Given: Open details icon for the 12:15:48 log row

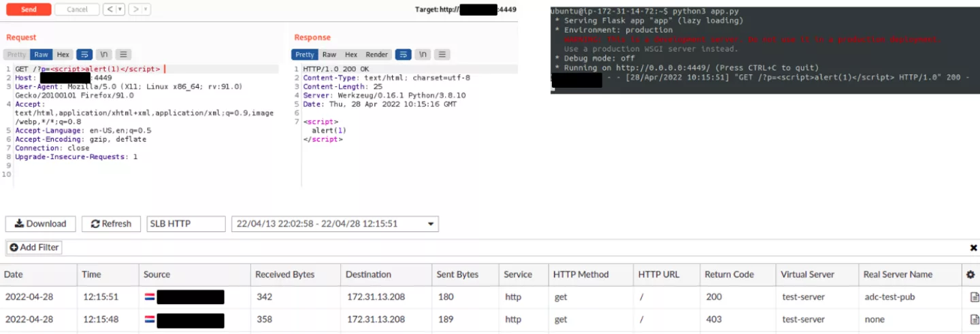Looking at the screenshot, I should [975, 319].
